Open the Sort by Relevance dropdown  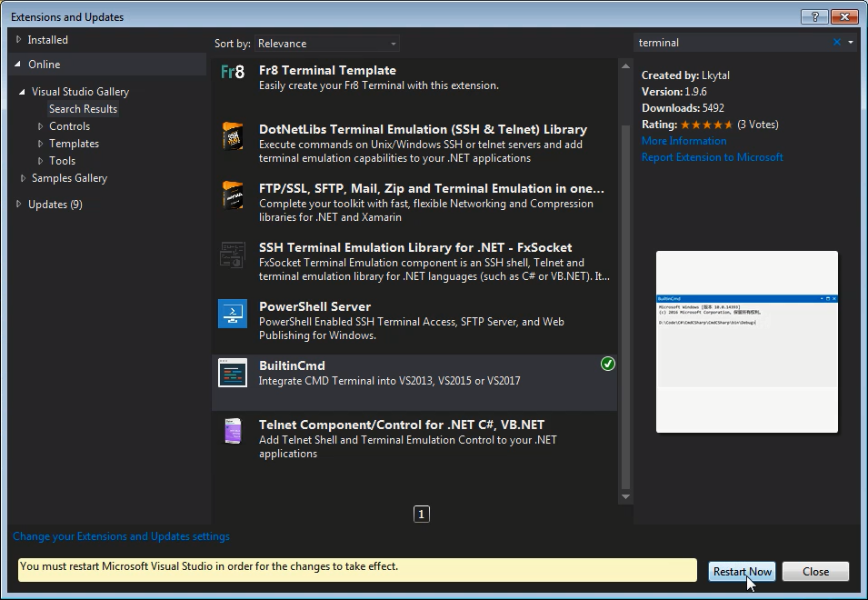coord(327,43)
